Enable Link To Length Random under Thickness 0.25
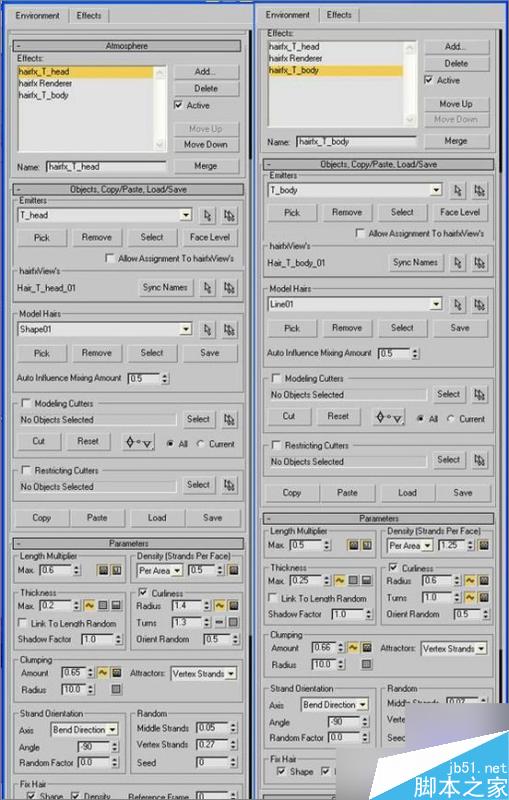509x800 pixels. click(272, 598)
